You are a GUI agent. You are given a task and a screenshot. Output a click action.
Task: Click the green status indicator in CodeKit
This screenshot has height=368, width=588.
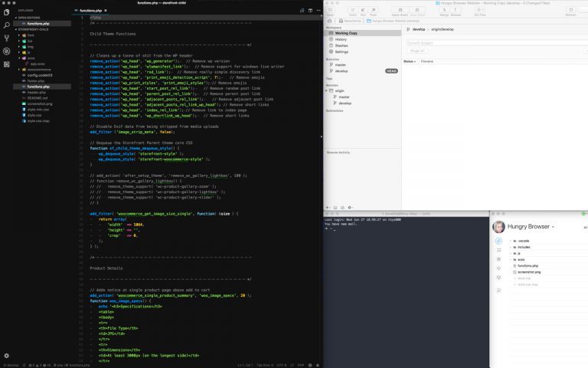(584, 214)
